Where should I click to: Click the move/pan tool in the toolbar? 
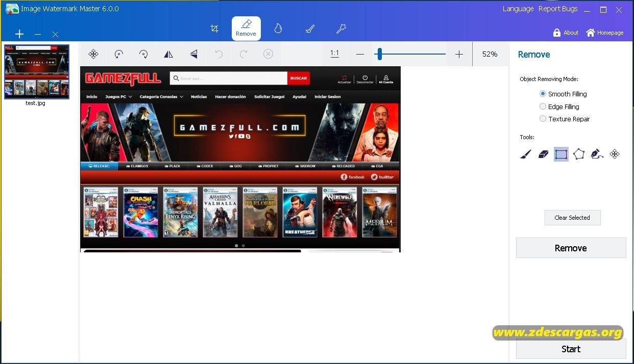[x=93, y=54]
